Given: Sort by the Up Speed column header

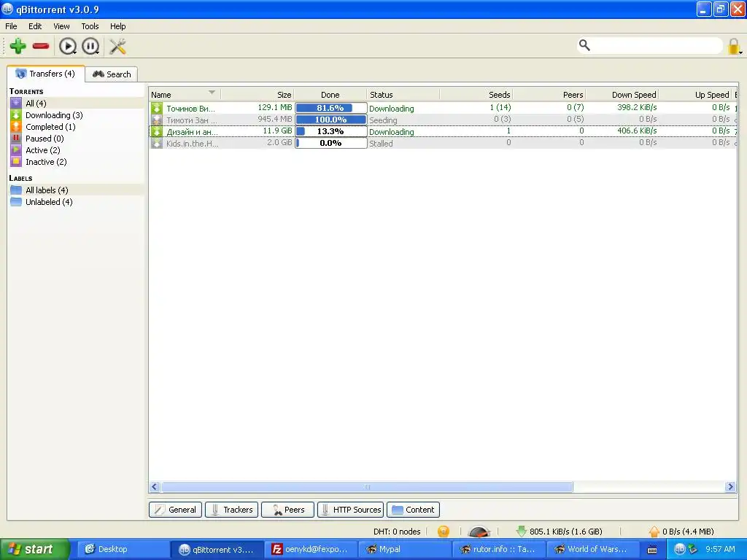Looking at the screenshot, I should tap(695, 95).
